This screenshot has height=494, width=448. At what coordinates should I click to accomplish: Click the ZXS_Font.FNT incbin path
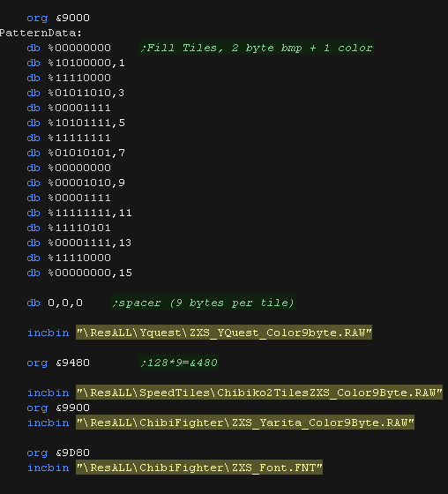click(199, 468)
